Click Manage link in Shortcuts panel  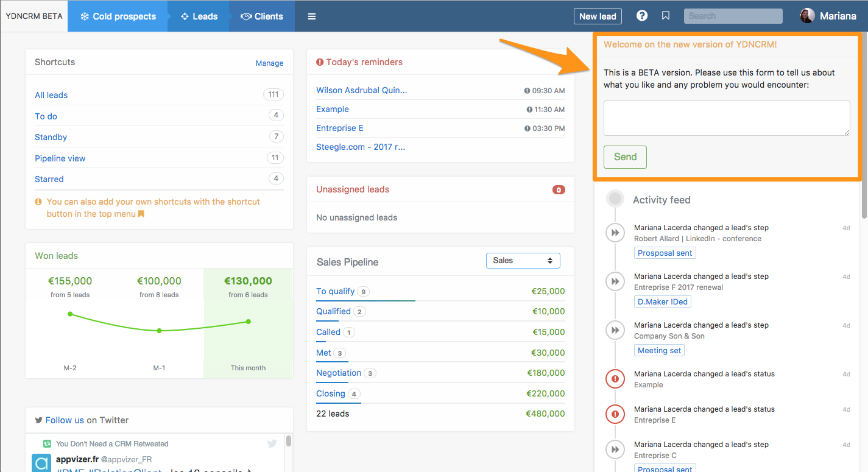coord(269,63)
